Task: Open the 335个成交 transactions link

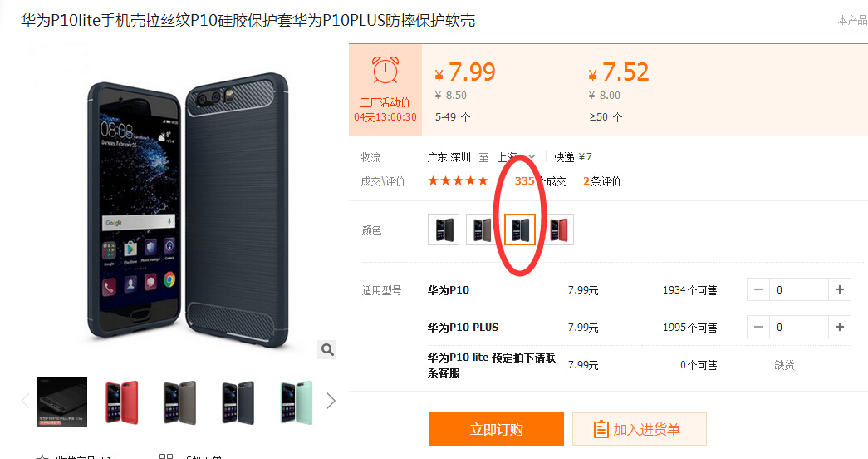Action: coord(540,181)
